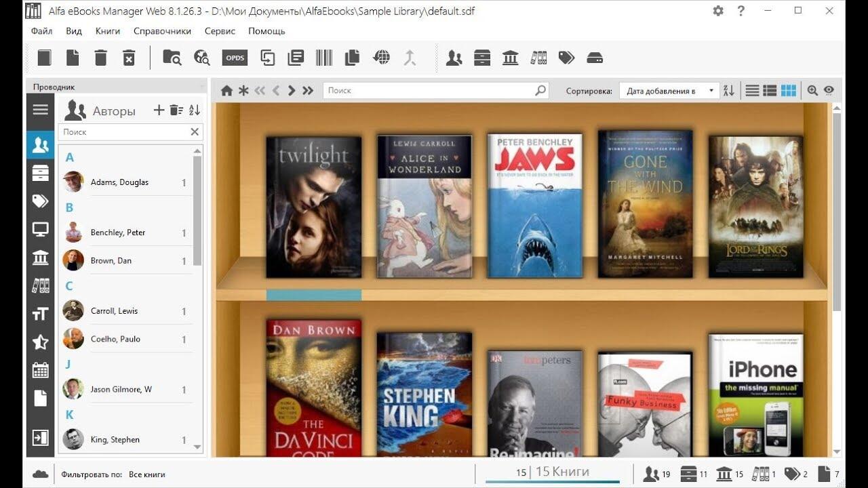The width and height of the screenshot is (868, 488).
Task: Add new author with plus icon
Action: pos(159,110)
